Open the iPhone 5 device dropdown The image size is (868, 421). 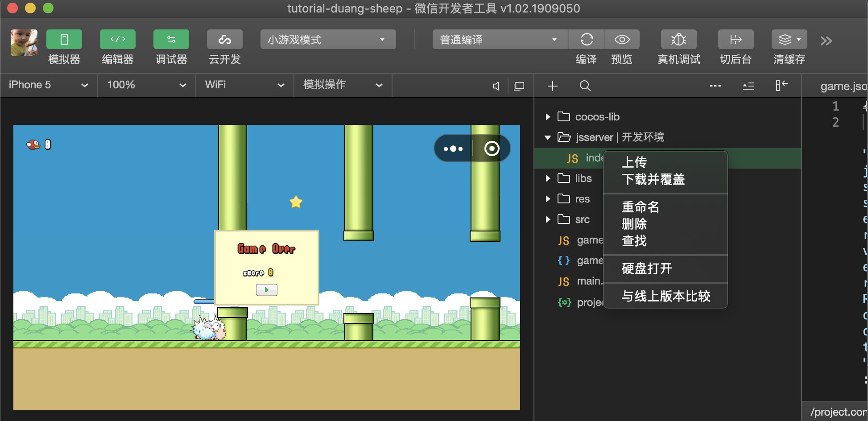[x=49, y=85]
